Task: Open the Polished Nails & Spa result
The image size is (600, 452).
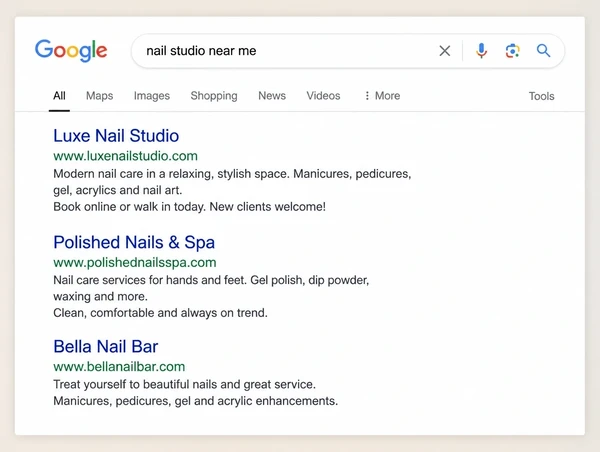Action: pyautogui.click(x=134, y=242)
